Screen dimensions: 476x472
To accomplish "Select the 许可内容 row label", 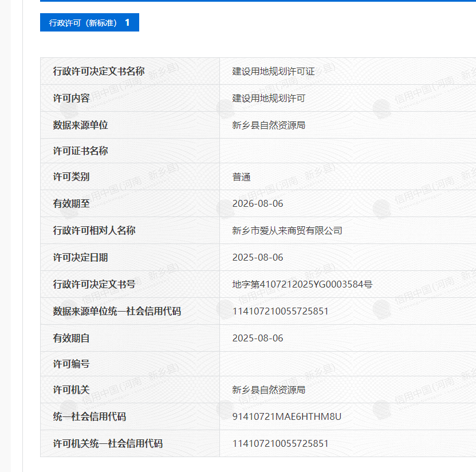I will tap(72, 99).
